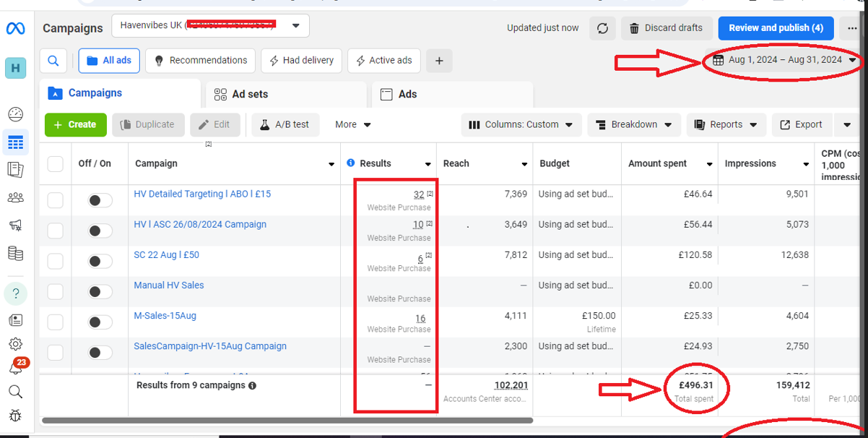The image size is (868, 438).
Task: Open the three-dot menu beside Review and publish
Action: click(852, 28)
